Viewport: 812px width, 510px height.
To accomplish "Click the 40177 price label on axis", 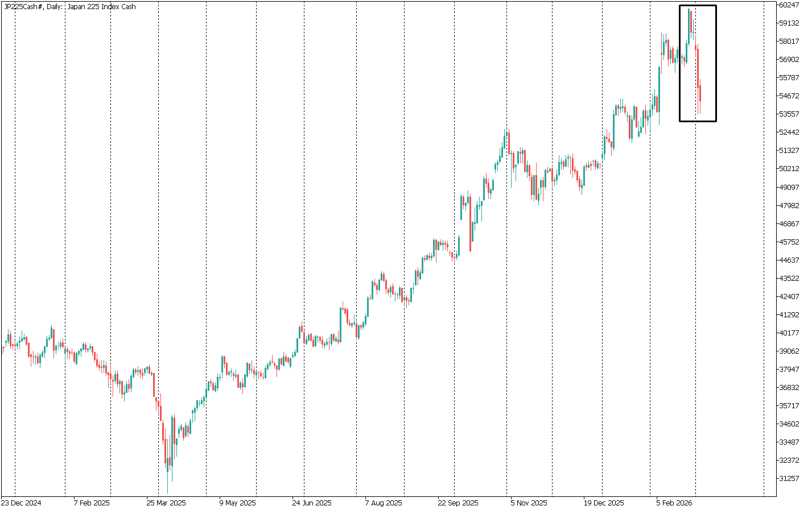I will pos(790,333).
